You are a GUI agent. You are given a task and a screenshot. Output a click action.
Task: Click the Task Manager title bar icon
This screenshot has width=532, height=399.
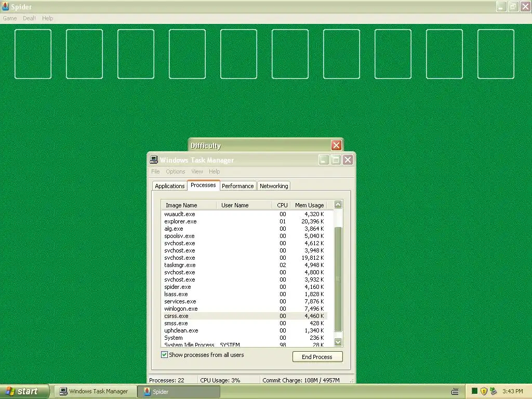click(x=154, y=160)
